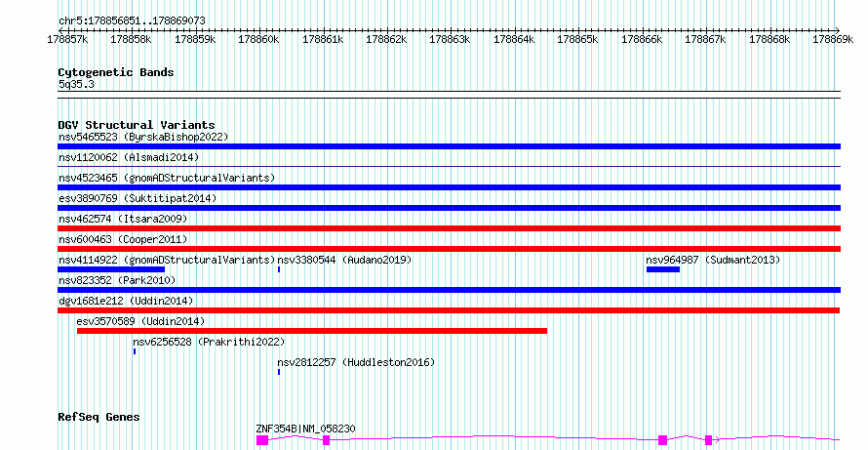Open nsv964987 (Sudmant2013) variant label

point(713,260)
